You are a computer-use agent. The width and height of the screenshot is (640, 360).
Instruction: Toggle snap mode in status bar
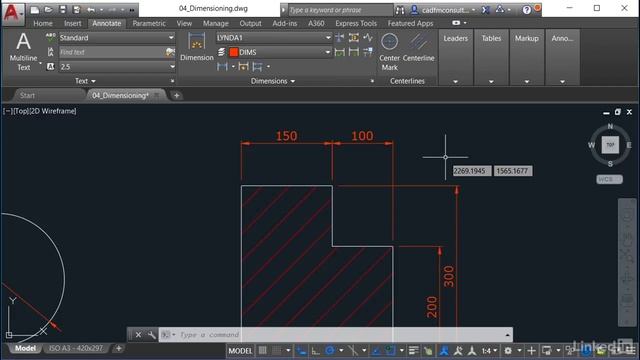pos(277,351)
